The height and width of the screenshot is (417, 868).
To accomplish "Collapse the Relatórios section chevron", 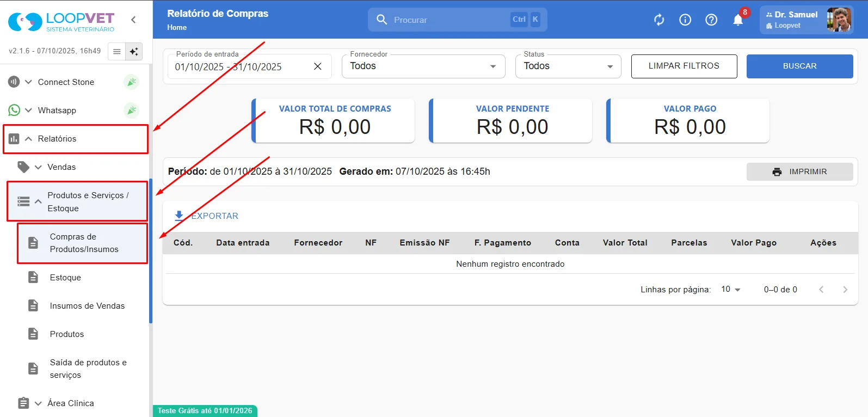I will coord(28,139).
